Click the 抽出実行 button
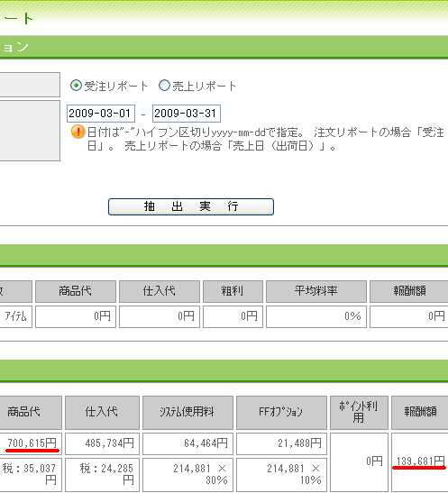The height and width of the screenshot is (493, 448). click(191, 206)
